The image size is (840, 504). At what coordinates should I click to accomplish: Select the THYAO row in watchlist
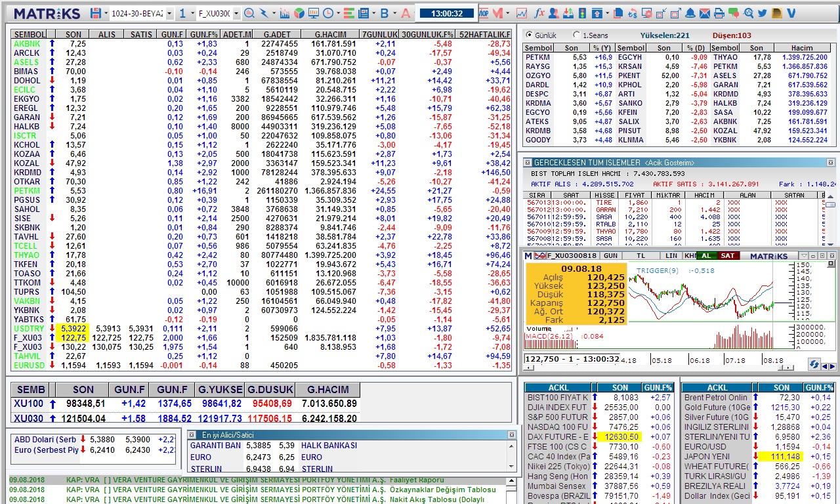point(262,255)
